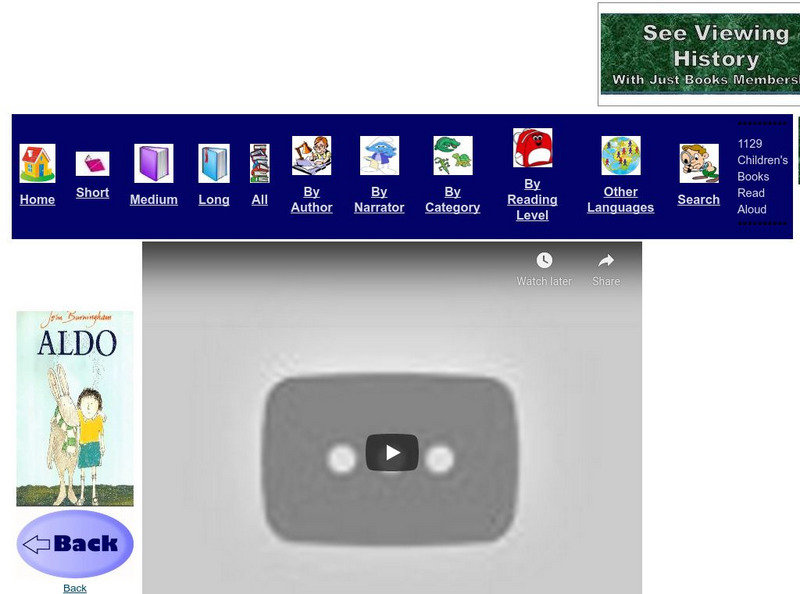Image resolution: width=800 pixels, height=594 pixels.
Task: Click the Home house icon
Action: (x=37, y=163)
